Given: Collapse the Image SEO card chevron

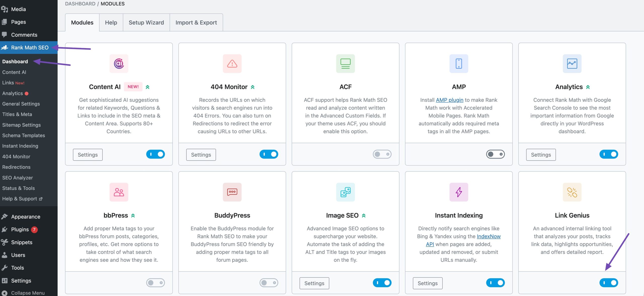Looking at the screenshot, I should click(364, 215).
